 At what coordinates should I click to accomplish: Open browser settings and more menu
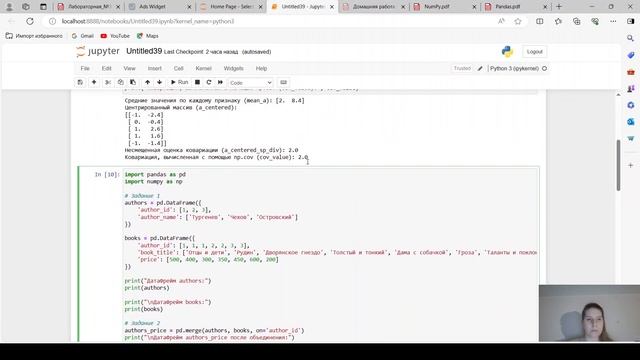613,21
